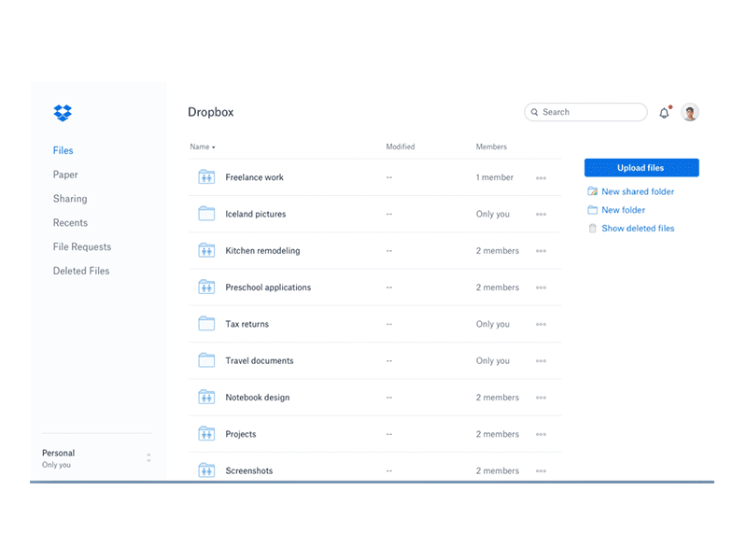Click the Freelance work shared folder icon
The height and width of the screenshot is (560, 747).
206,177
